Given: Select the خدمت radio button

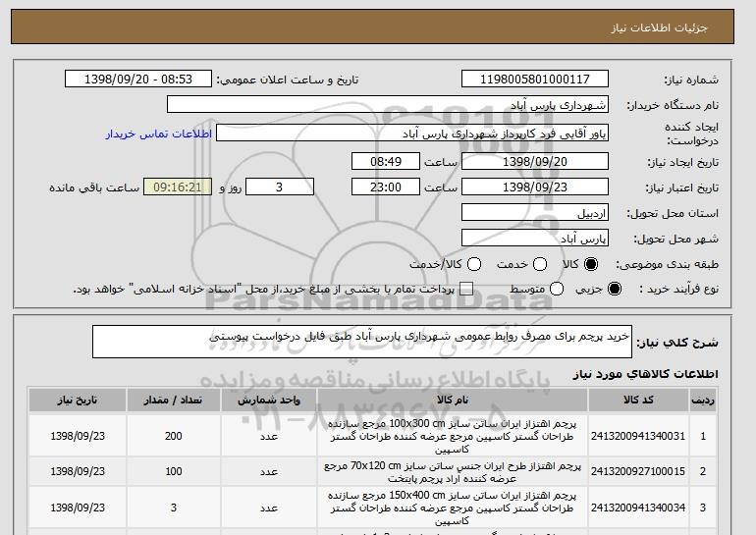Looking at the screenshot, I should pyautogui.click(x=540, y=264).
